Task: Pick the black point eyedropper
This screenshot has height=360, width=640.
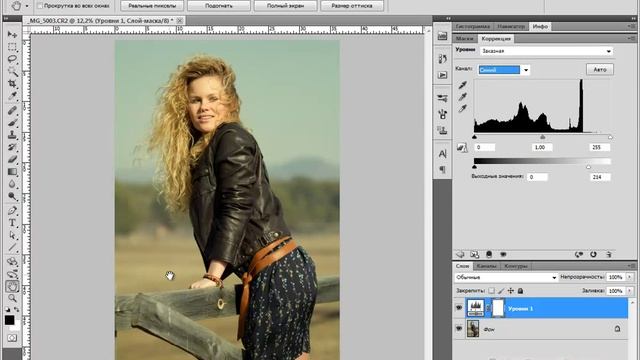Action: point(462,85)
